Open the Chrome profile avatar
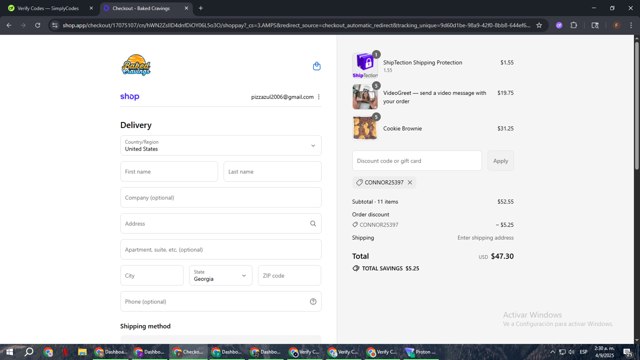The width and height of the screenshot is (640, 360). click(x=616, y=25)
